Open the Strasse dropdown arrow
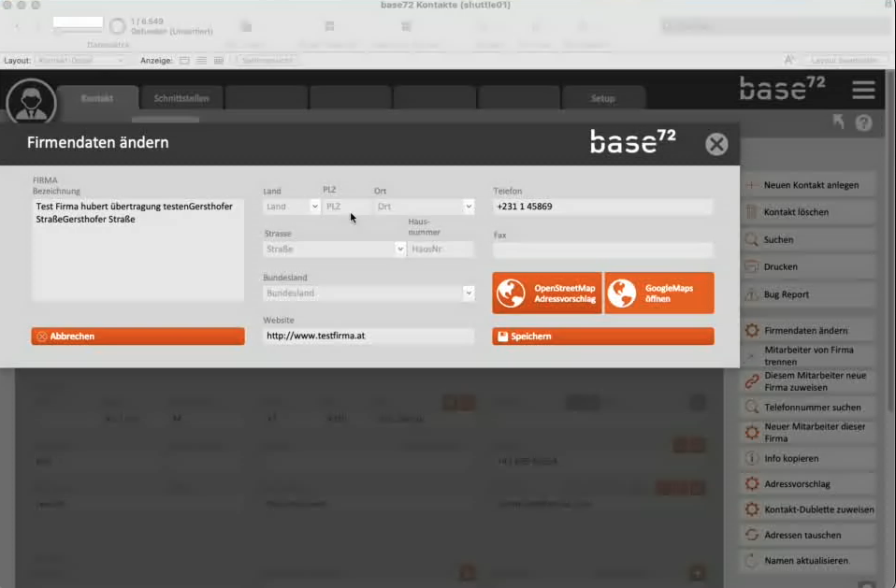896x588 pixels. 400,250
